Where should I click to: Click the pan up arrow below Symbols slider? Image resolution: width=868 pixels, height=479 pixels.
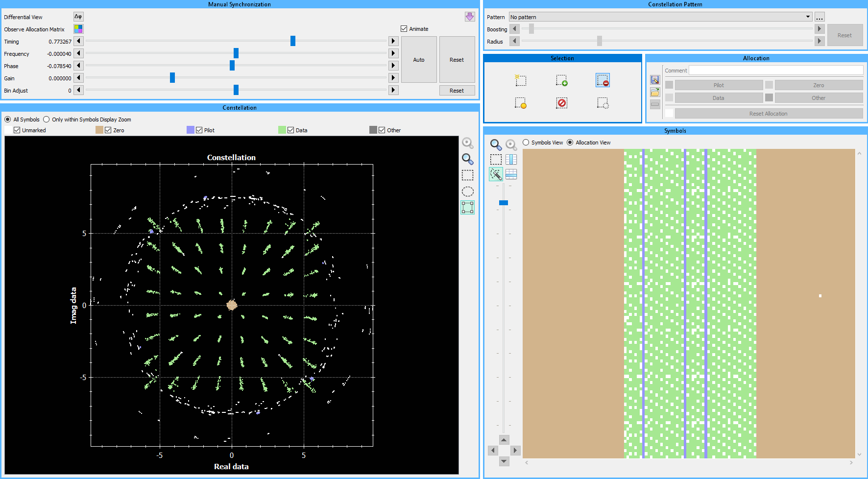(504, 440)
